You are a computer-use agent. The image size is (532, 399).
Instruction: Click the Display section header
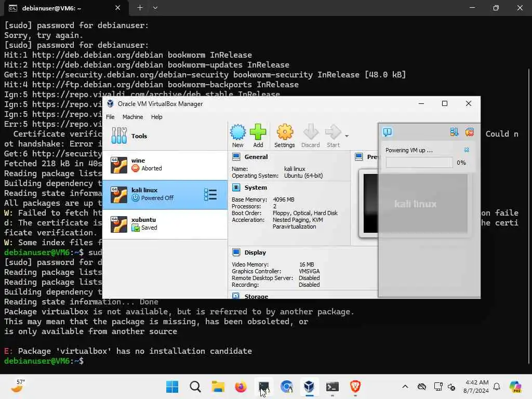(255, 252)
